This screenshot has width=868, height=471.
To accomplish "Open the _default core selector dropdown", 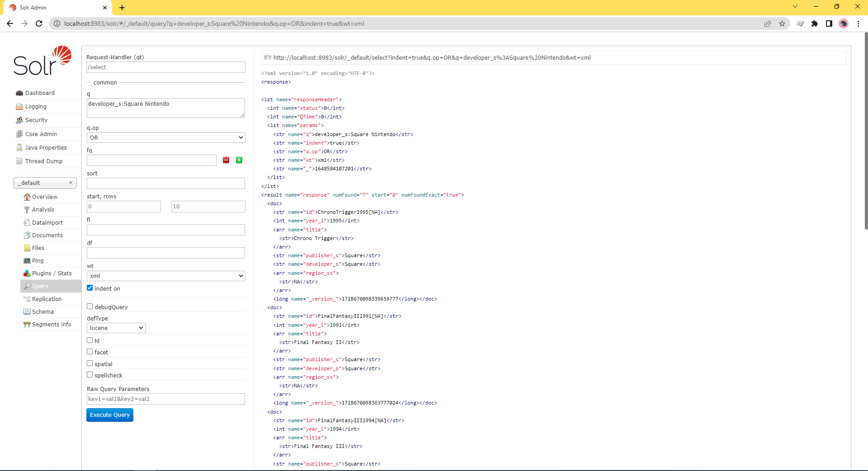I will (x=45, y=183).
